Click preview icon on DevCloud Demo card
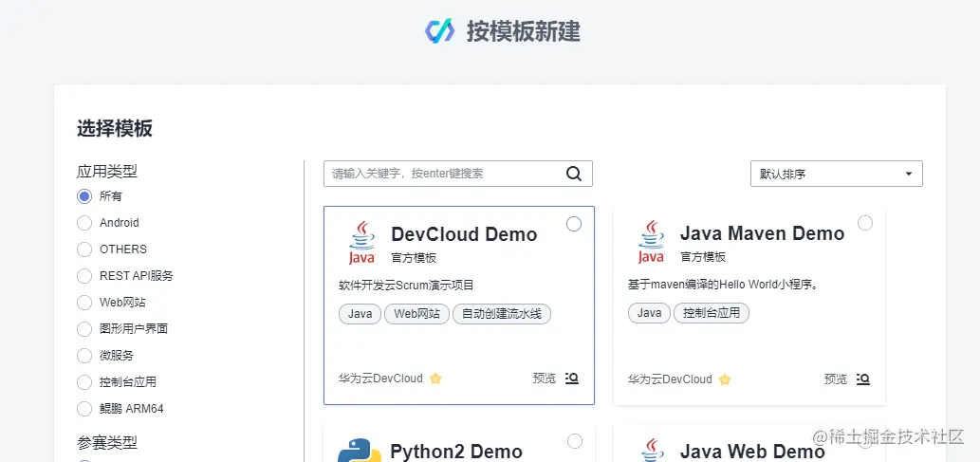The image size is (980, 462). [572, 379]
